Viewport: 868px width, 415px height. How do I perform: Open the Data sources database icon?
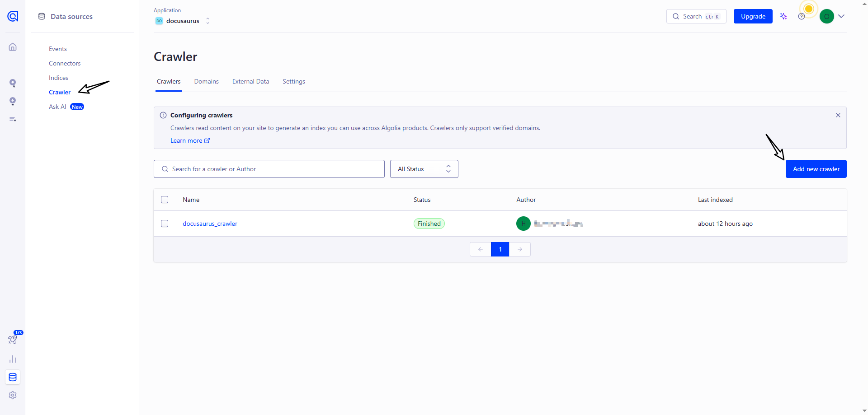click(x=13, y=377)
